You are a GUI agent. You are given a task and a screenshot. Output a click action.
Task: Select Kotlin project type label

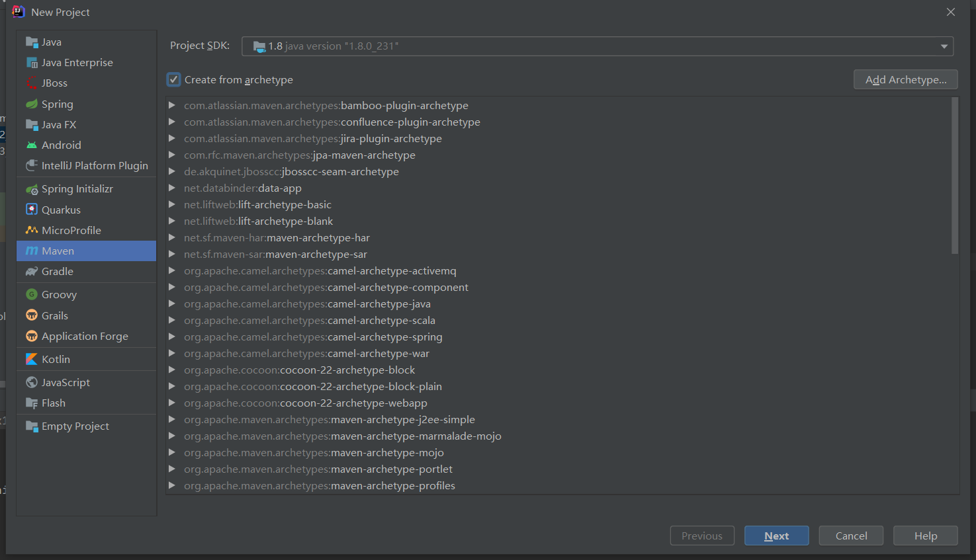pyautogui.click(x=56, y=359)
